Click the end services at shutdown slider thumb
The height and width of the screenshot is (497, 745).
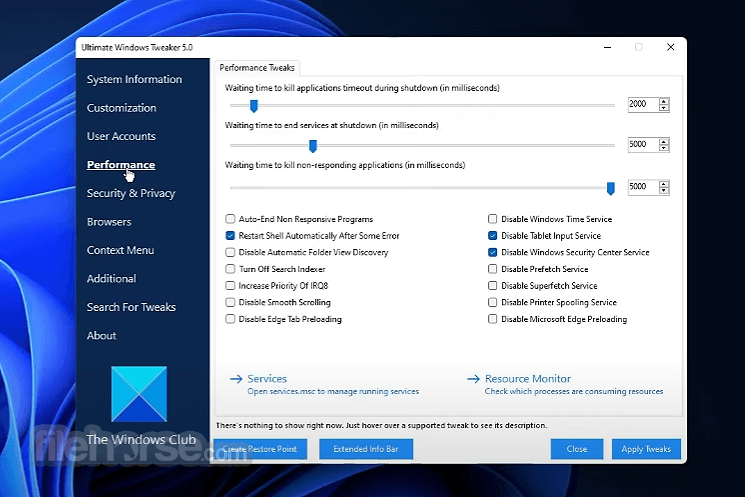(x=313, y=146)
